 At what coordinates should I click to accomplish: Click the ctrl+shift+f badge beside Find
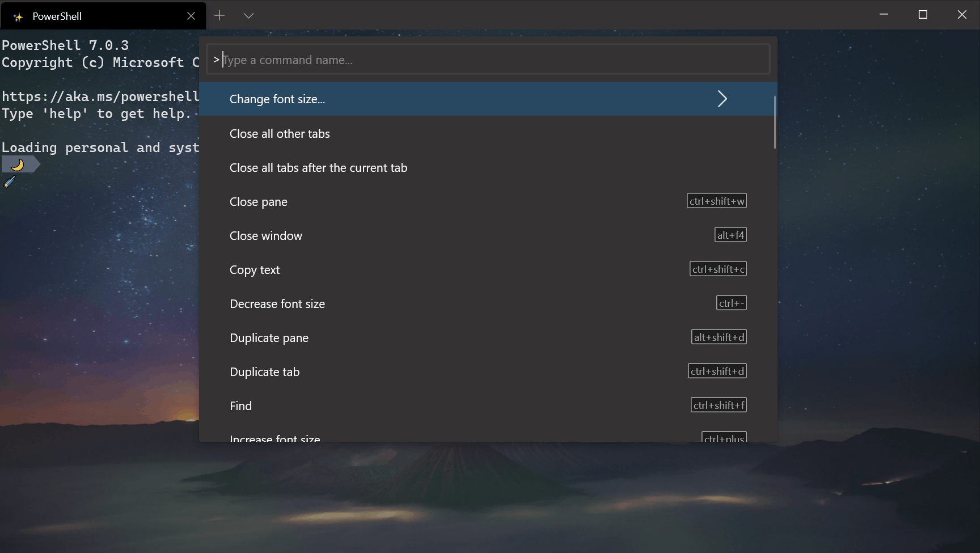click(x=719, y=404)
